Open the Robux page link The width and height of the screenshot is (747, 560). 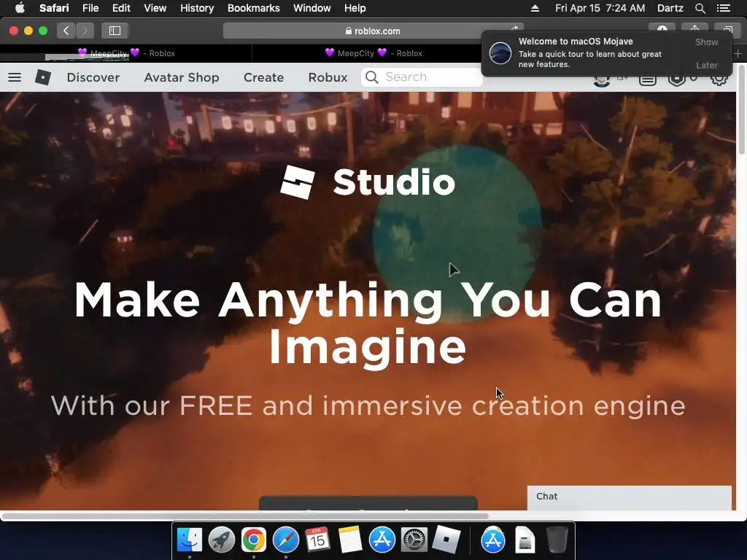(328, 77)
